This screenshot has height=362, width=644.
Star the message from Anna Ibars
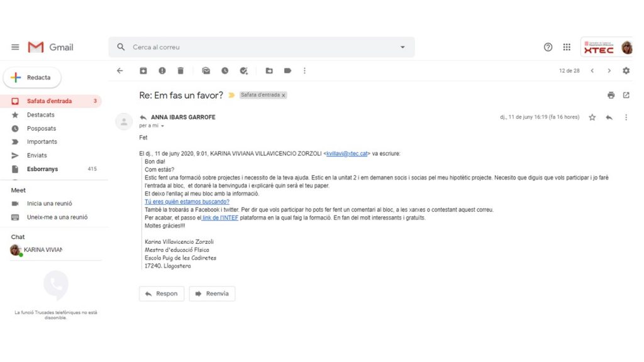(x=592, y=117)
